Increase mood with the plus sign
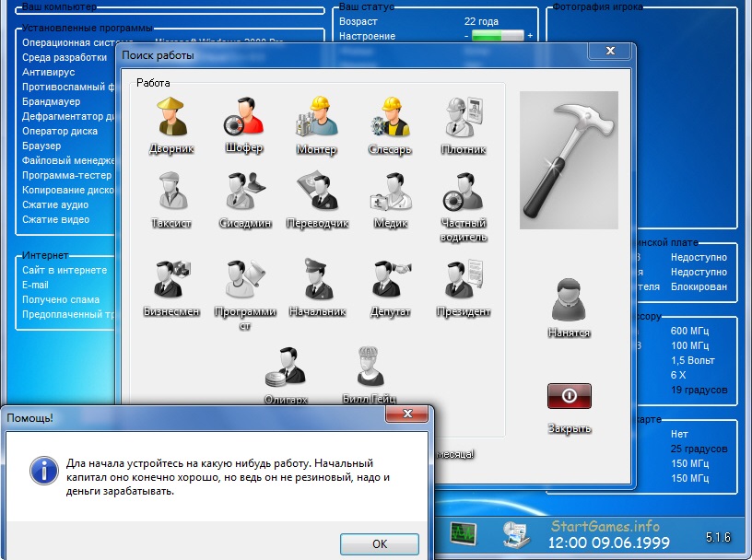The height and width of the screenshot is (560, 752). tap(530, 36)
